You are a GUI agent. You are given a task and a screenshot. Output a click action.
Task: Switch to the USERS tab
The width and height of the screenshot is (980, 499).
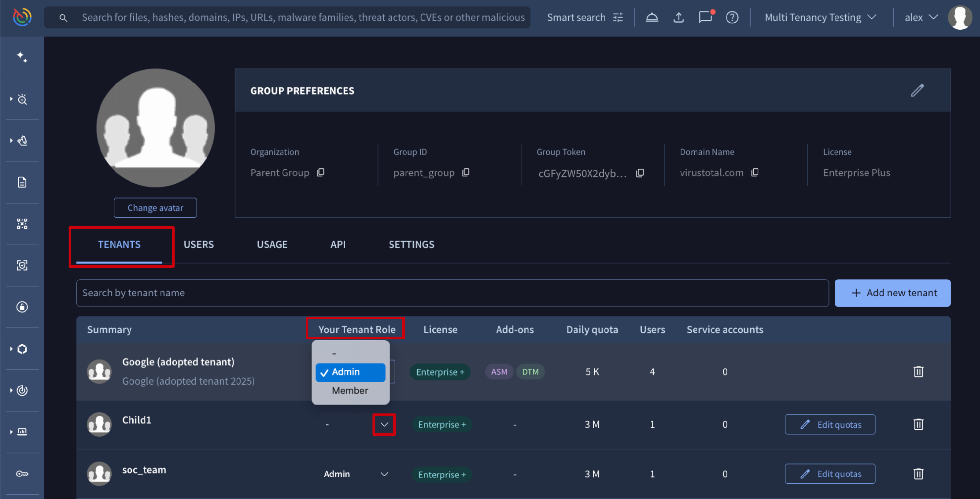(199, 244)
